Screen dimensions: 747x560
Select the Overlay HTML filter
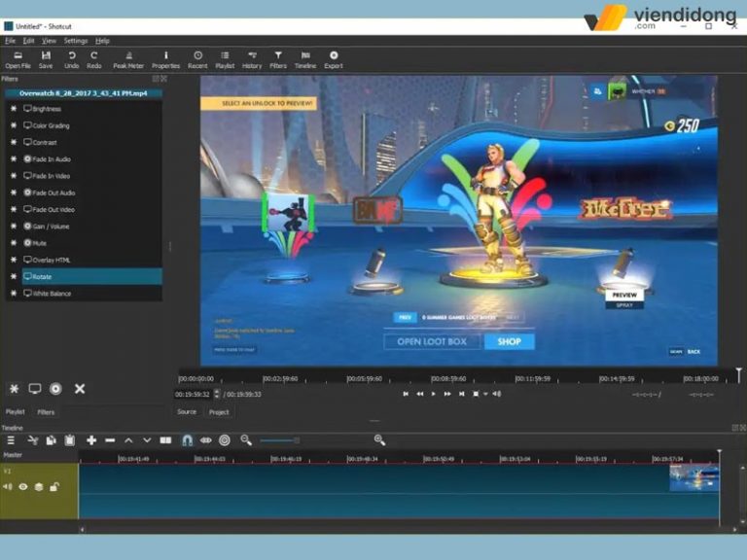[x=92, y=260]
